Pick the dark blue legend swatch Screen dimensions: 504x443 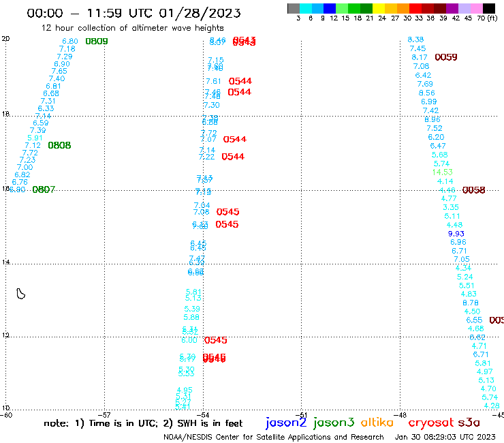(x=330, y=8)
